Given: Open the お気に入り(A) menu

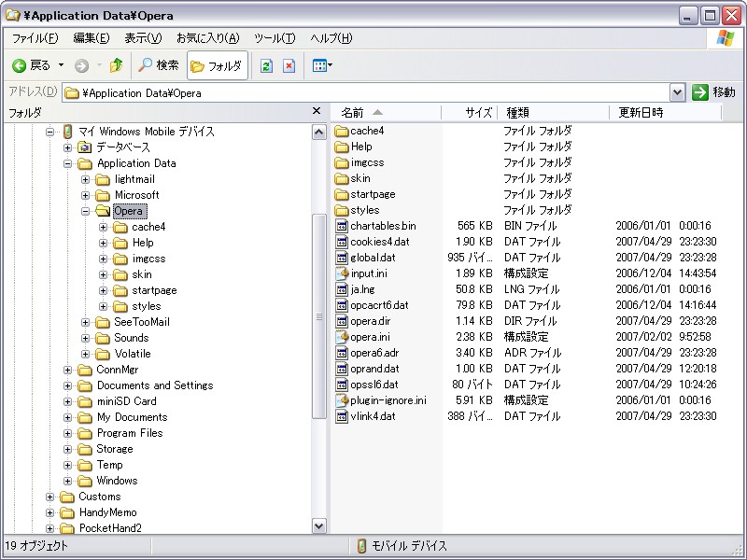Looking at the screenshot, I should coord(207,38).
